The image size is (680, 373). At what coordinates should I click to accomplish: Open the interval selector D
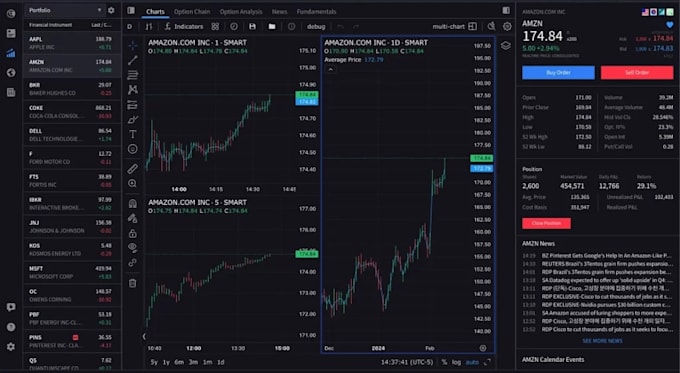130,26
